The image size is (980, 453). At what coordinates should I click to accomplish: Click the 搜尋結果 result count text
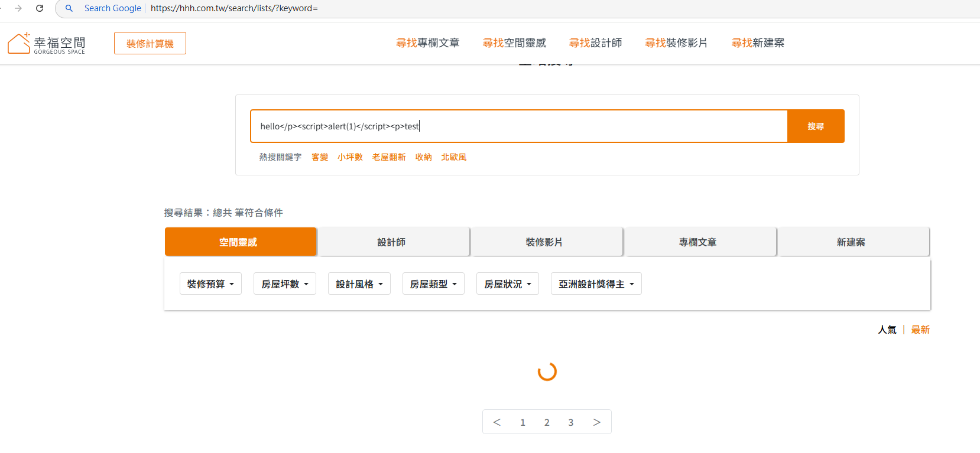(x=223, y=213)
